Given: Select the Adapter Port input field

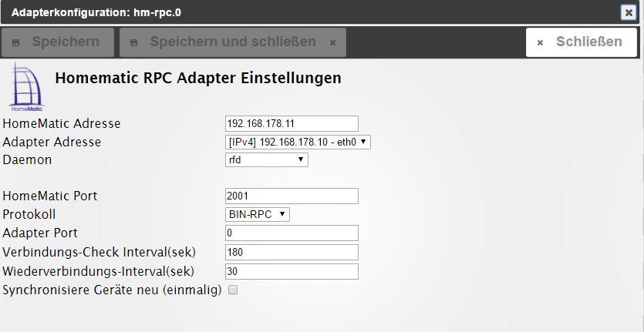Looking at the screenshot, I should 292,233.
